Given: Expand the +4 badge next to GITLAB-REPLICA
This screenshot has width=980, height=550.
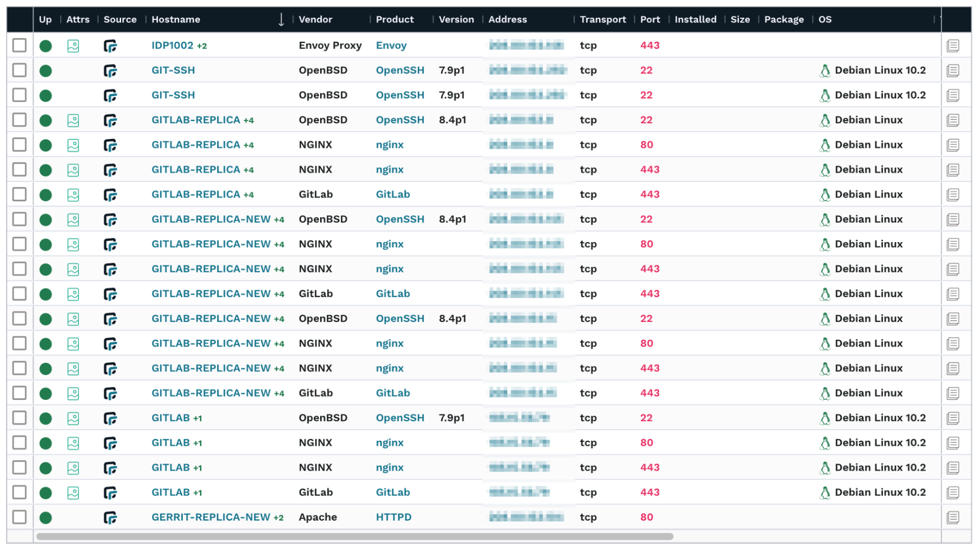Looking at the screenshot, I should [247, 120].
